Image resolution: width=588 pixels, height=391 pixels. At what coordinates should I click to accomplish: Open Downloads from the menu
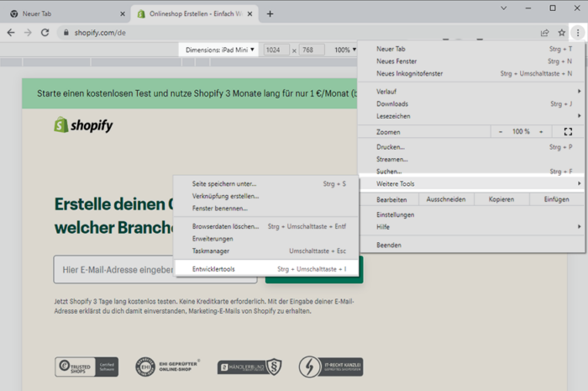[472, 104]
